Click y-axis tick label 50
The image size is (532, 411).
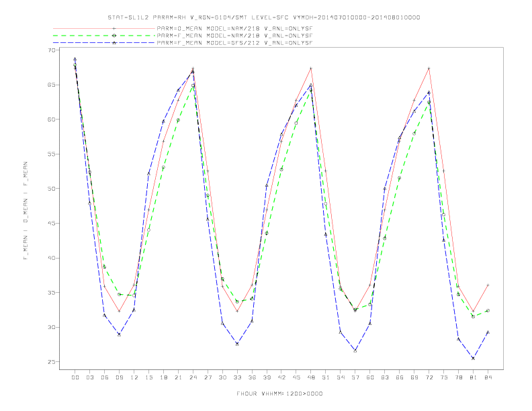(52, 189)
